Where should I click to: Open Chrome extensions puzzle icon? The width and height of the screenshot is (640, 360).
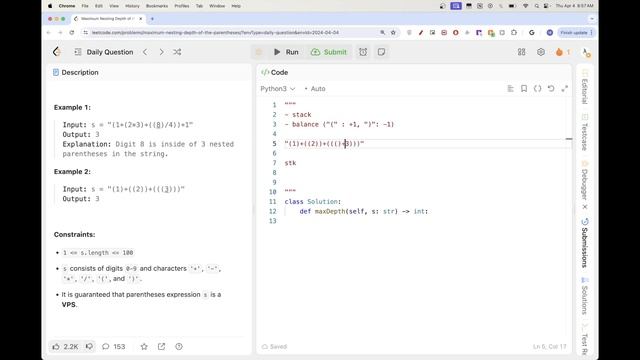pyautogui.click(x=514, y=32)
